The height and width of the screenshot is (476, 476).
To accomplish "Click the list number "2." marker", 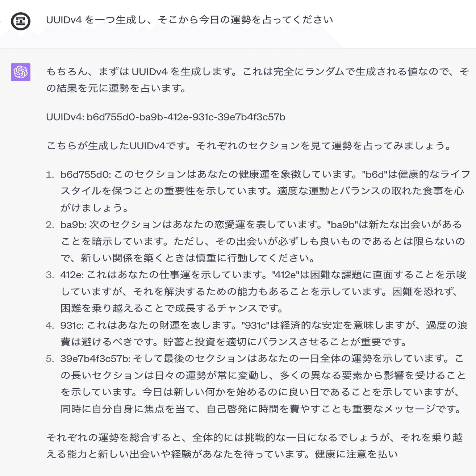I will coord(50,225).
